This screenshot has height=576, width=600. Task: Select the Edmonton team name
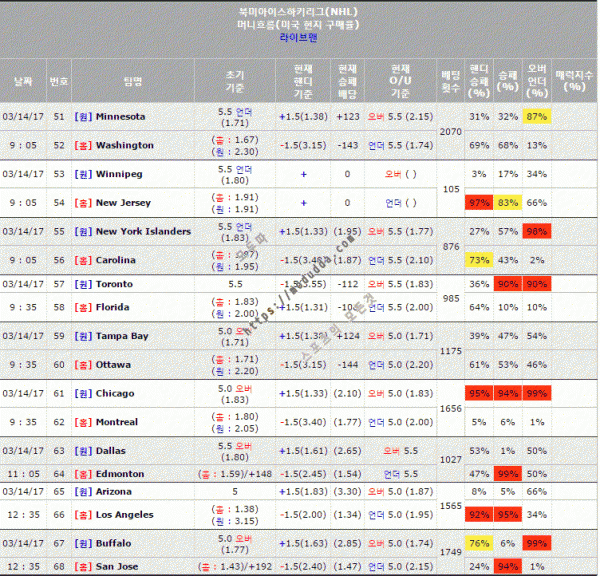coord(120,474)
